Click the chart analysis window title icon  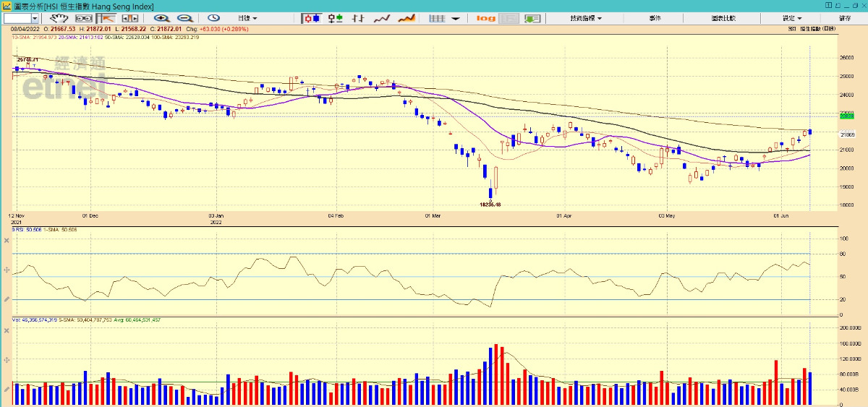[x=7, y=5]
